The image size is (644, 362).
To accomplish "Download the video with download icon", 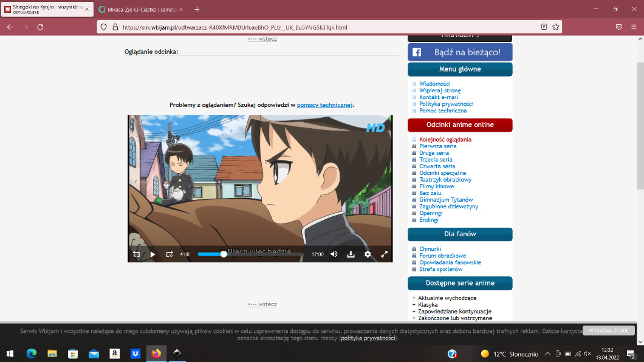I will point(351,254).
